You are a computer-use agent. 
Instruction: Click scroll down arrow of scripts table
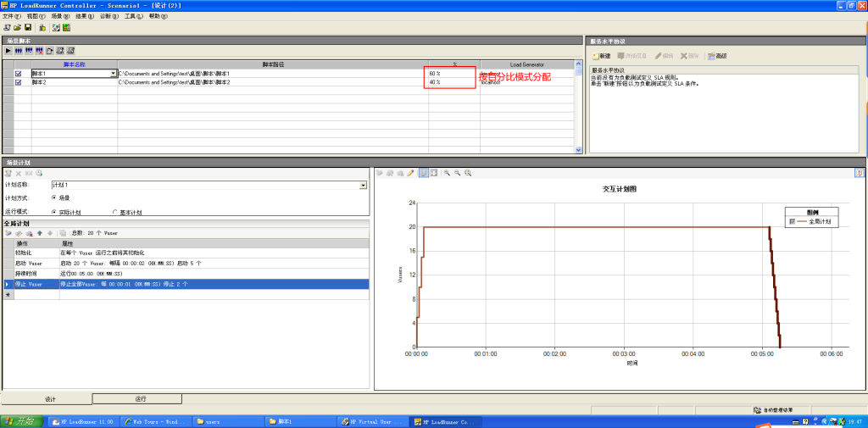coord(579,149)
